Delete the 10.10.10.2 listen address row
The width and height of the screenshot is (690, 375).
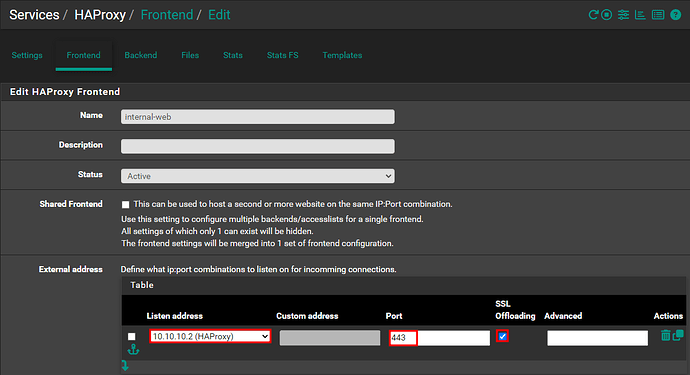click(x=666, y=335)
